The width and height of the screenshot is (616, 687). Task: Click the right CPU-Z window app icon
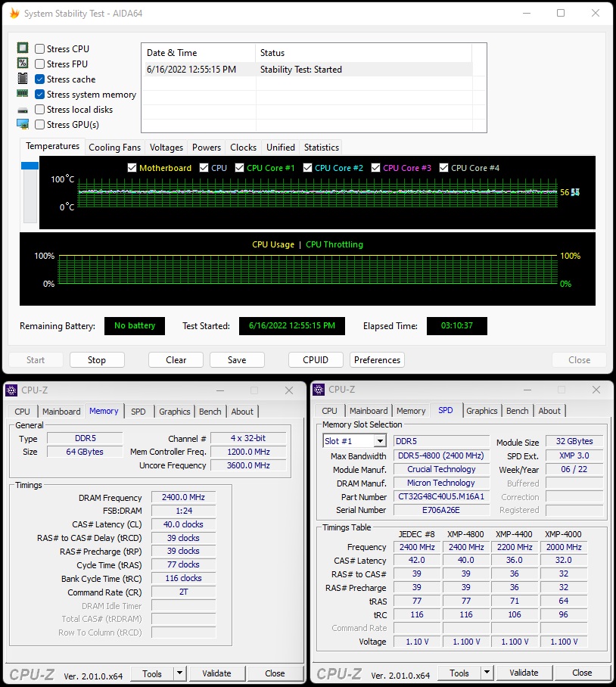(x=319, y=390)
